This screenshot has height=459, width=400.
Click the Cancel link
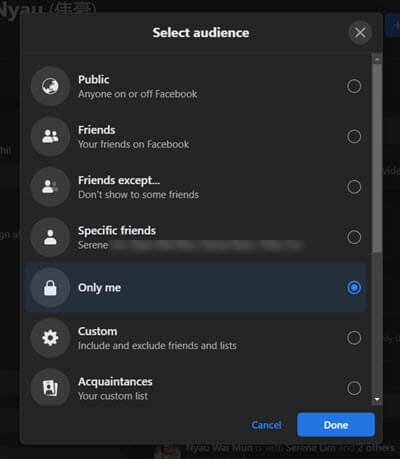[266, 425]
